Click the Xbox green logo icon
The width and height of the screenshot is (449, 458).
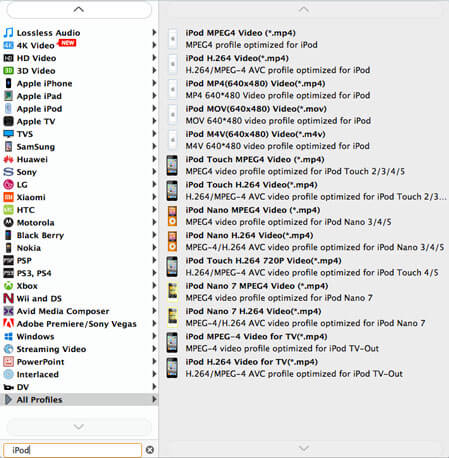(x=8, y=286)
